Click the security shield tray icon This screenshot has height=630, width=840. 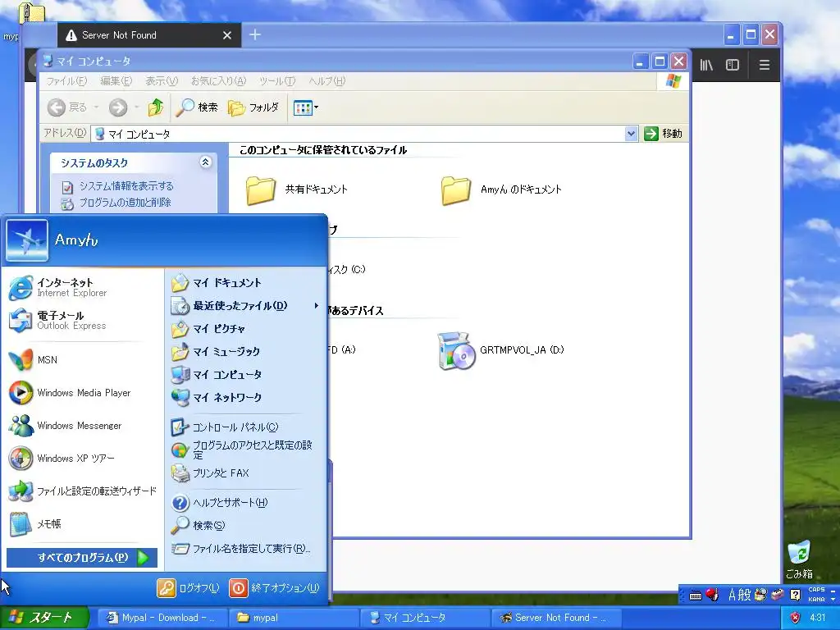(796, 618)
